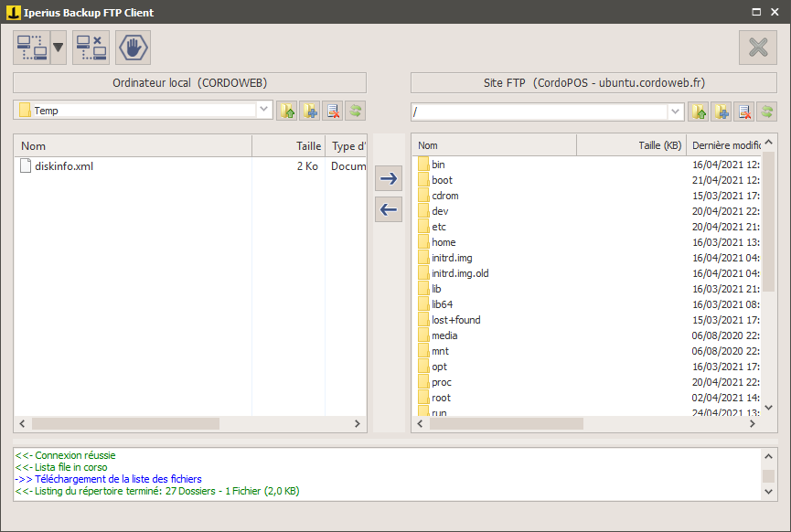Click the 'Connexion réussie' log line
Screen dimensions: 791x532
(x=65, y=455)
